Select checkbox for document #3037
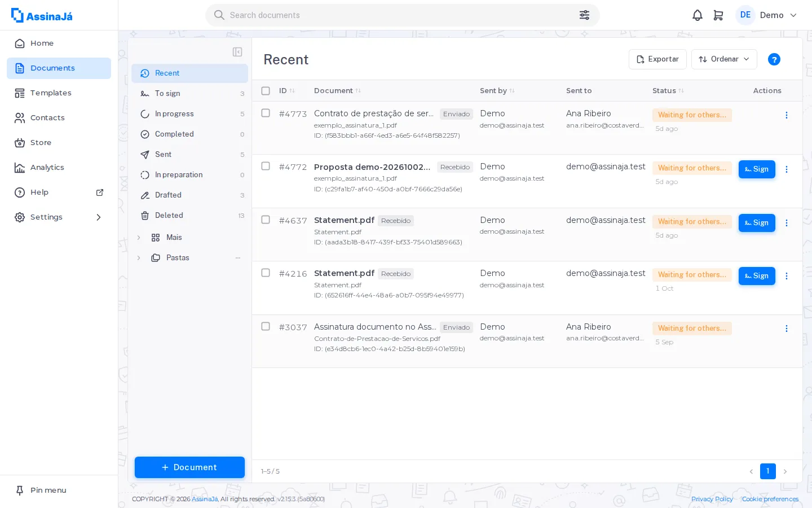This screenshot has height=508, width=812. 266,326
